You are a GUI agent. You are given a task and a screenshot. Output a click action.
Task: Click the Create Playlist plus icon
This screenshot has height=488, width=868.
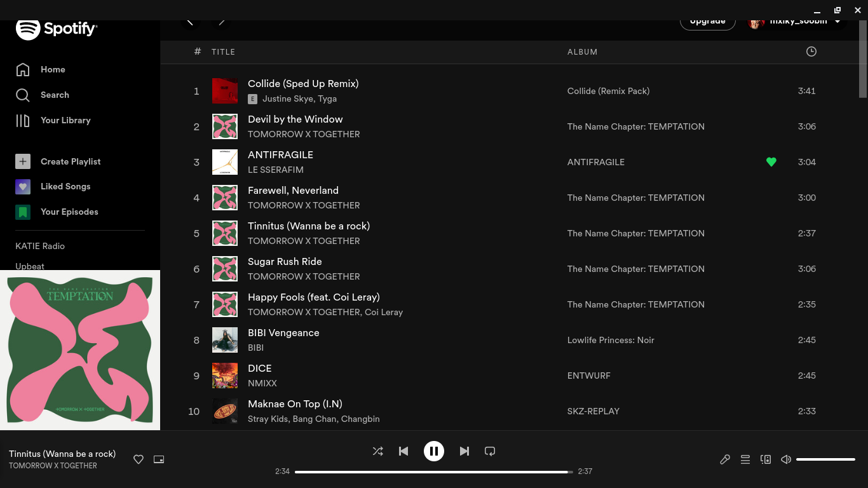(23, 161)
